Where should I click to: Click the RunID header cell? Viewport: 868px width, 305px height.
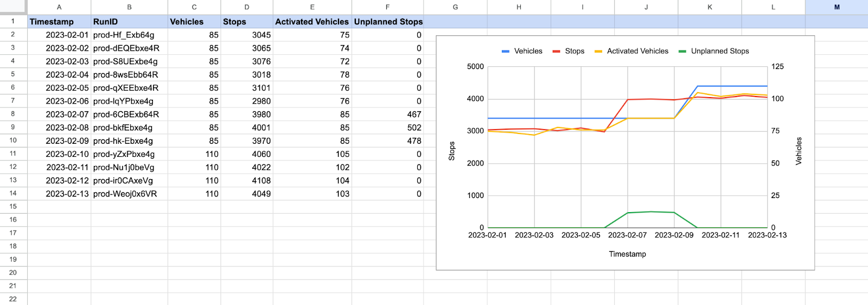pos(129,22)
